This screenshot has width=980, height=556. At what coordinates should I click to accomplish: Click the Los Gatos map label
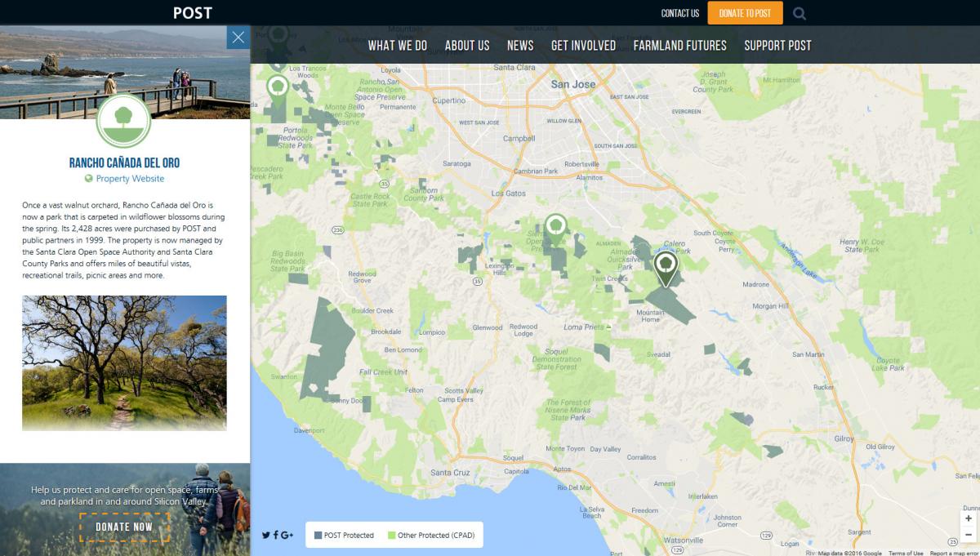coord(509,193)
